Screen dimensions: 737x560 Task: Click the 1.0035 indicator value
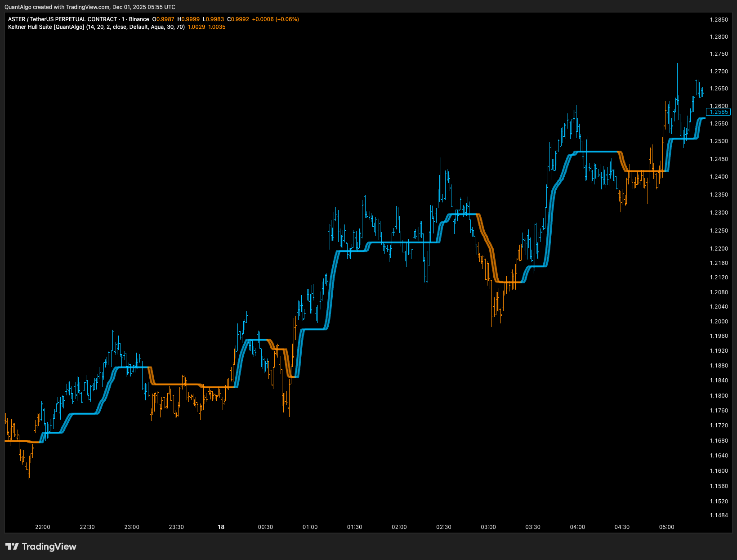click(217, 27)
